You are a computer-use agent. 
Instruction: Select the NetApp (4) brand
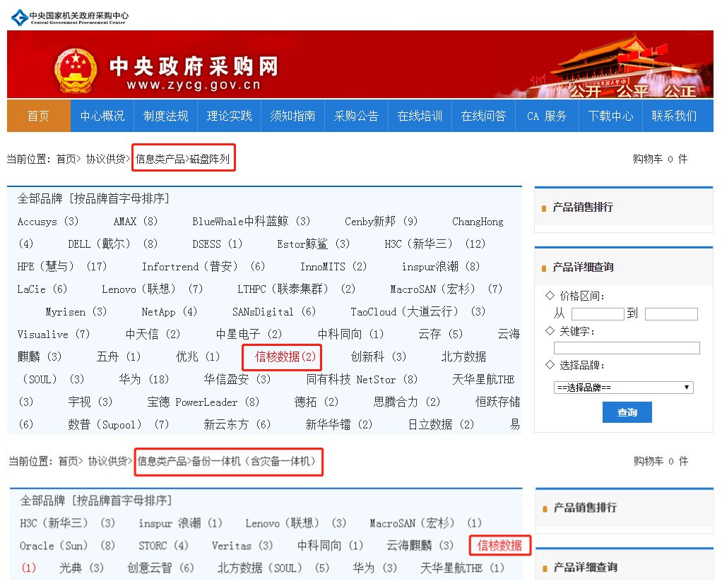(170, 312)
